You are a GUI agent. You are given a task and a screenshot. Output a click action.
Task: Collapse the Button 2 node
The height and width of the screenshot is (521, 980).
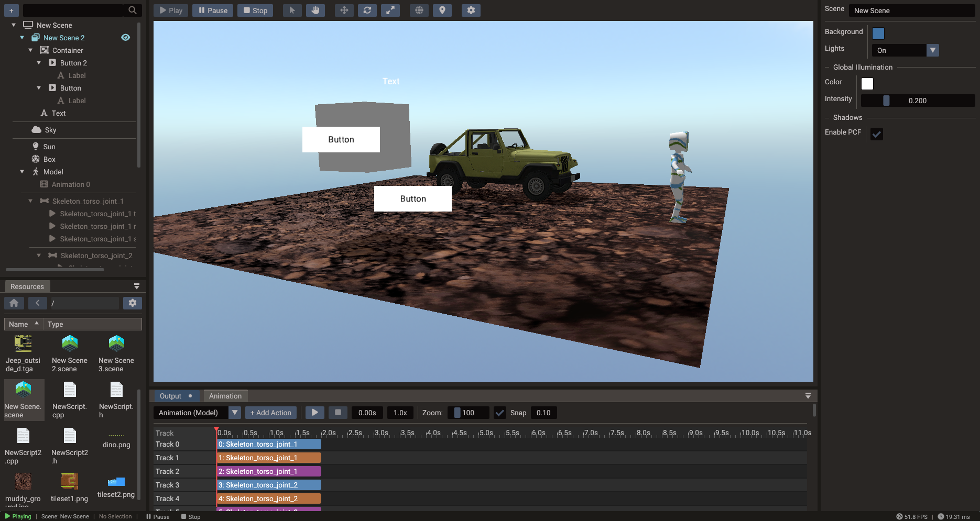[39, 63]
